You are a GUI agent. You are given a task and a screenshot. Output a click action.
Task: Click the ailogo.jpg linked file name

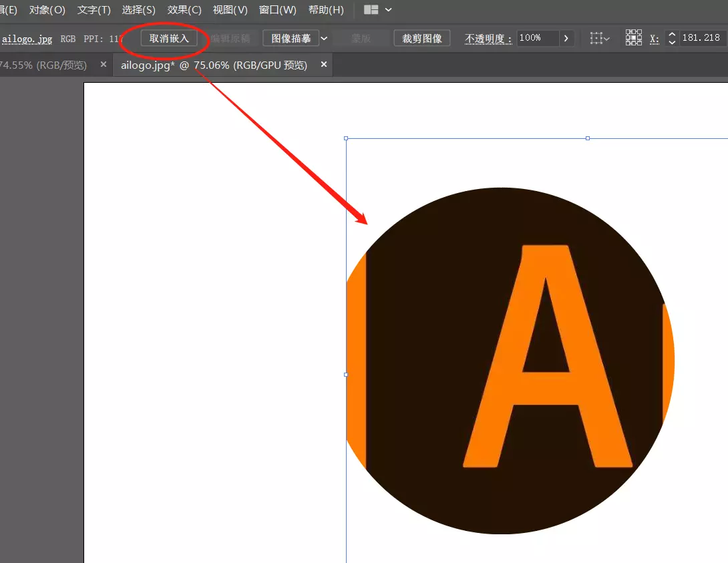tap(27, 39)
